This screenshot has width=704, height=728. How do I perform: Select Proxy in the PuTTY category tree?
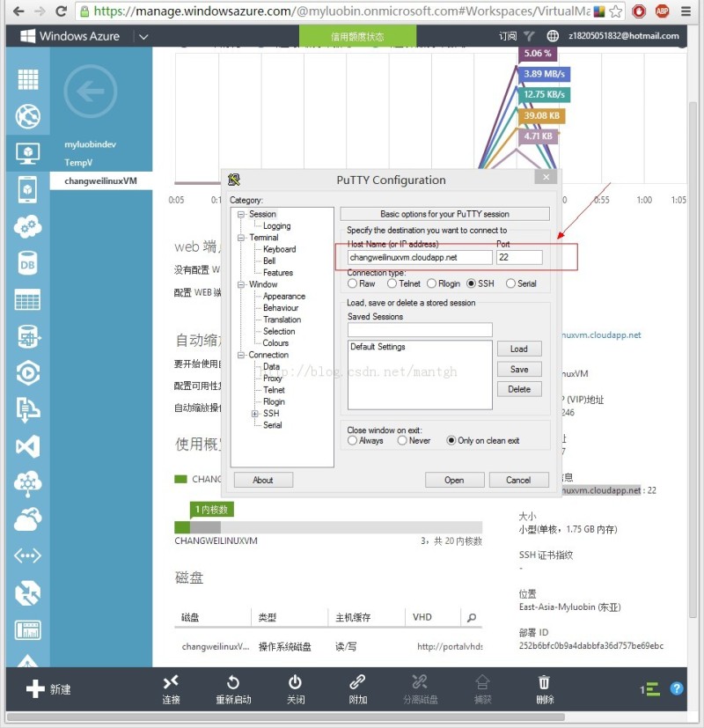273,379
